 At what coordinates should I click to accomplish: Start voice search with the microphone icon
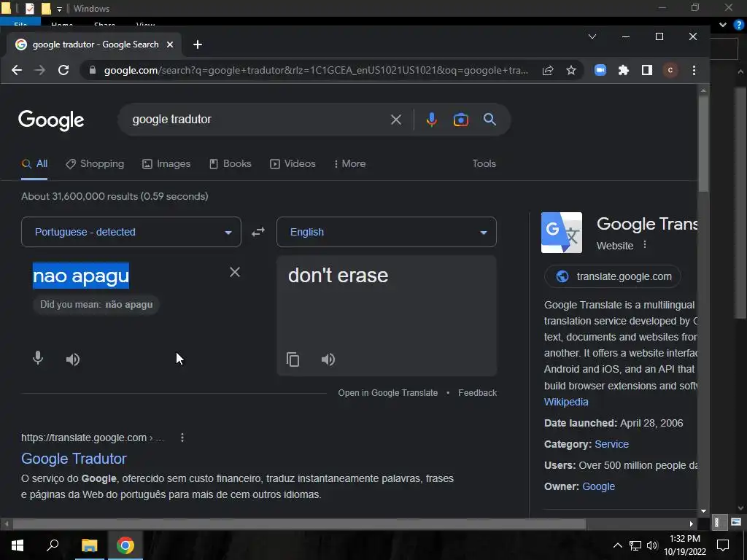pos(432,120)
